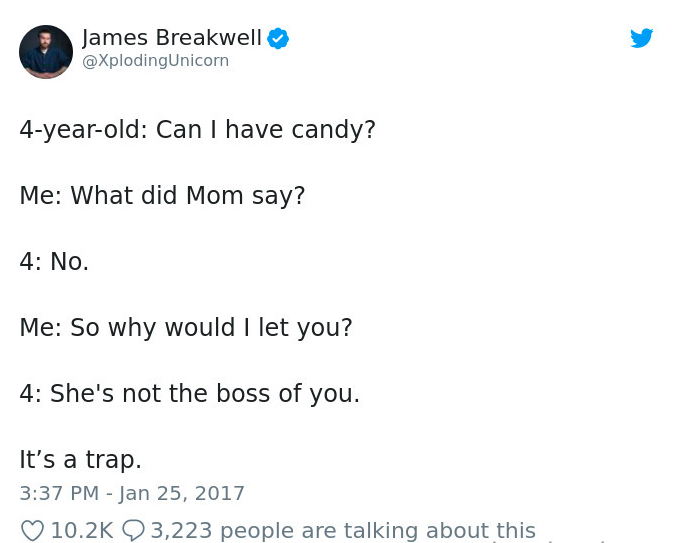Image resolution: width=679 pixels, height=543 pixels.
Task: Click the Jan 25, 2017 date
Action: [183, 493]
